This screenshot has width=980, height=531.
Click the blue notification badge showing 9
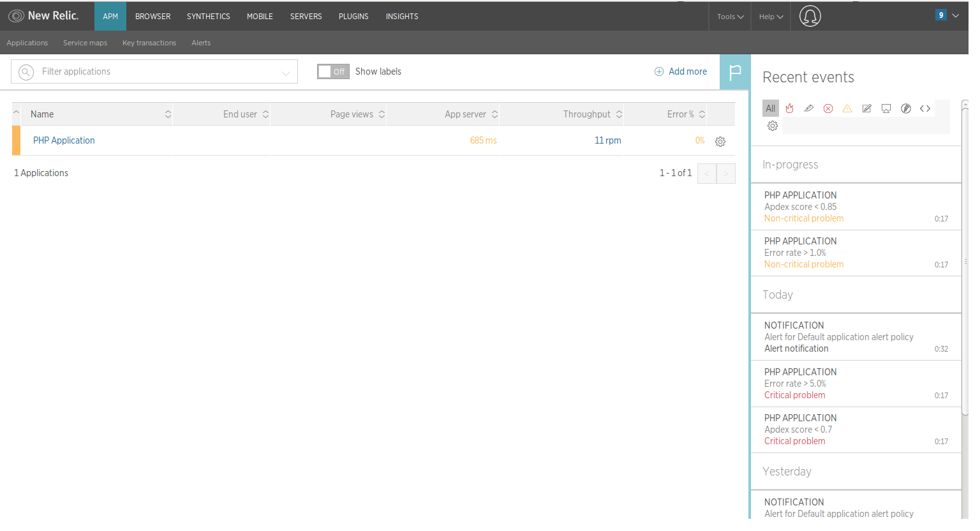coord(940,15)
